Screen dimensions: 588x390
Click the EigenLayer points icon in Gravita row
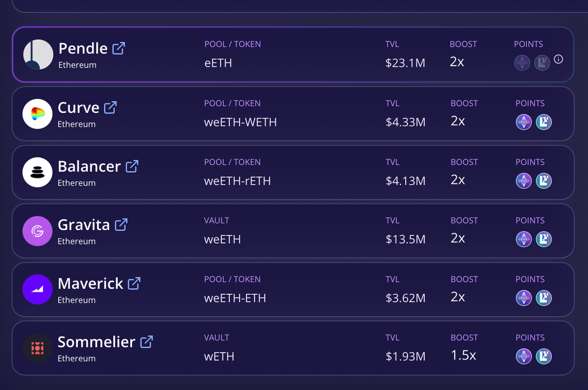coord(544,239)
